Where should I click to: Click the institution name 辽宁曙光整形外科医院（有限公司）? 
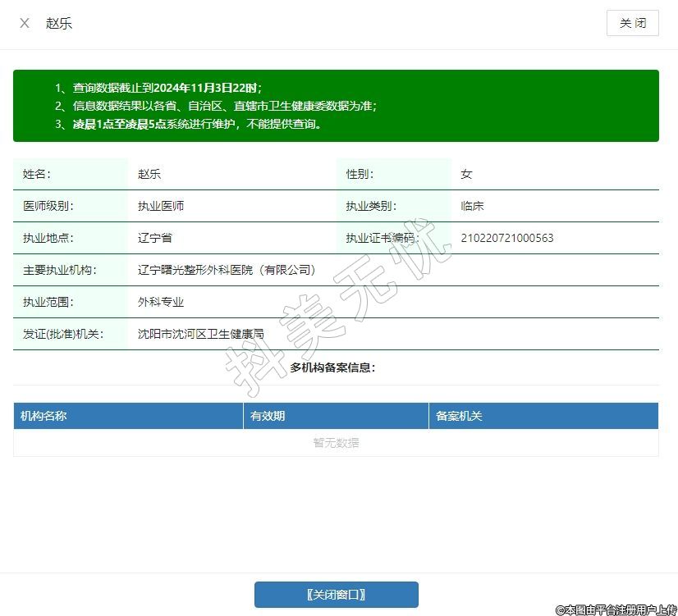point(227,270)
